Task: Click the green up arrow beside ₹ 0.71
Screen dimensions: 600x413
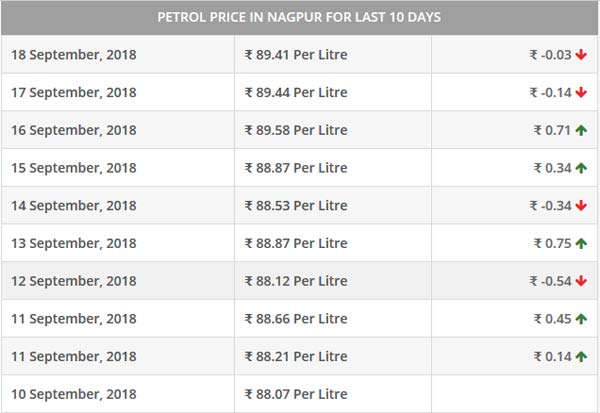Action: pyautogui.click(x=581, y=130)
